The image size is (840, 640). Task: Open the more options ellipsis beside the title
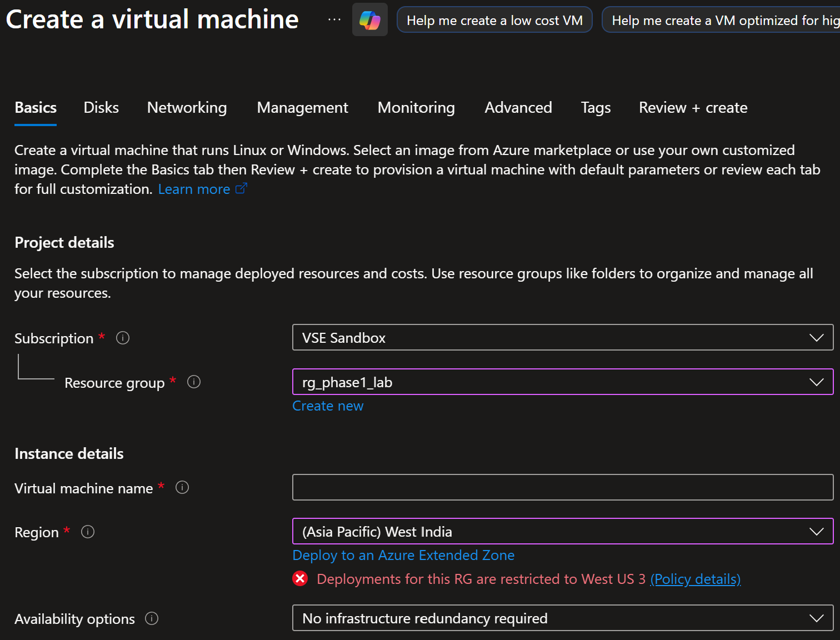tap(334, 19)
